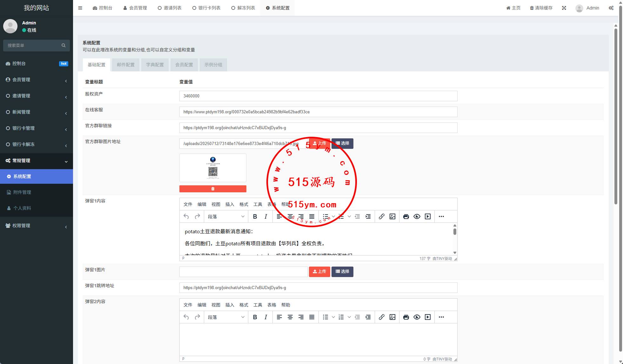This screenshot has width=623, height=364.
Task: Click undo icon in popup 2 editor
Action: pos(186,317)
